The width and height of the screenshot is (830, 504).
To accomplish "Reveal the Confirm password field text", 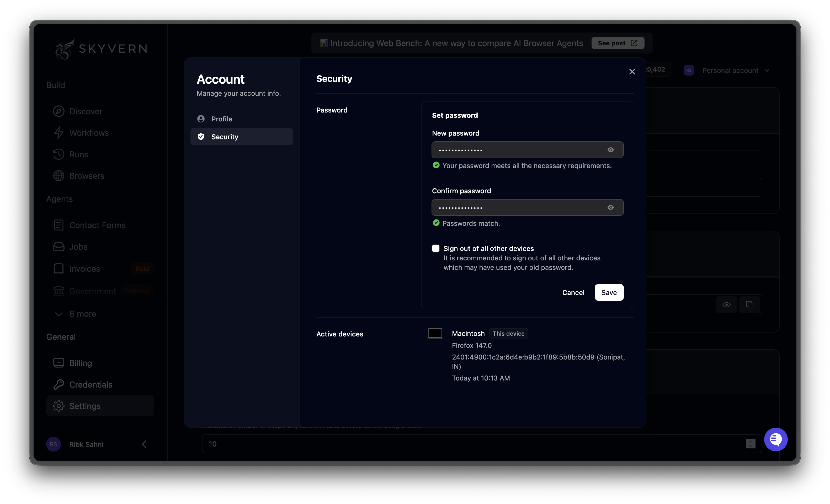I will point(610,207).
